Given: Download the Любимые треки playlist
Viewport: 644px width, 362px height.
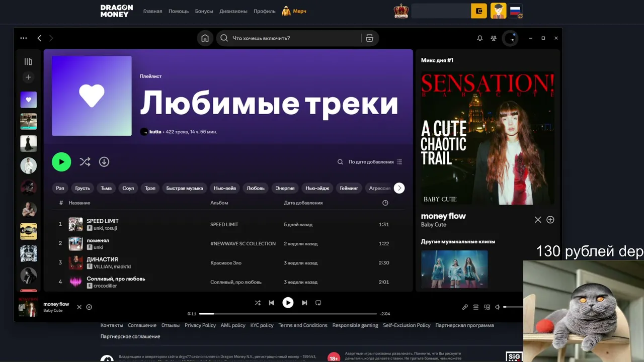Looking at the screenshot, I should (x=104, y=162).
